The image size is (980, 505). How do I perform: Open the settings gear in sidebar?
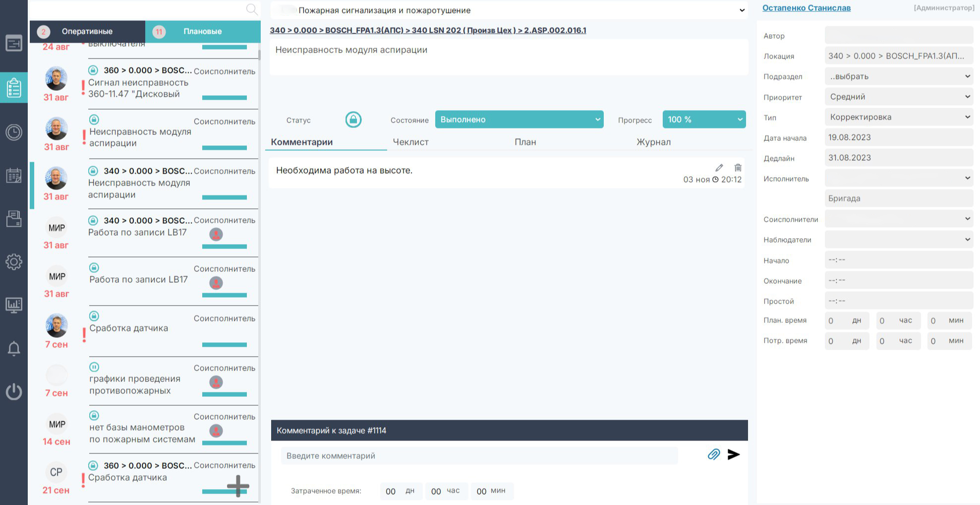coord(14,261)
